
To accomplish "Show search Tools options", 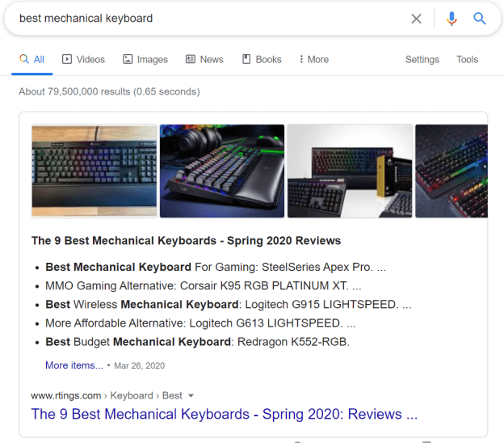I will coord(467,59).
